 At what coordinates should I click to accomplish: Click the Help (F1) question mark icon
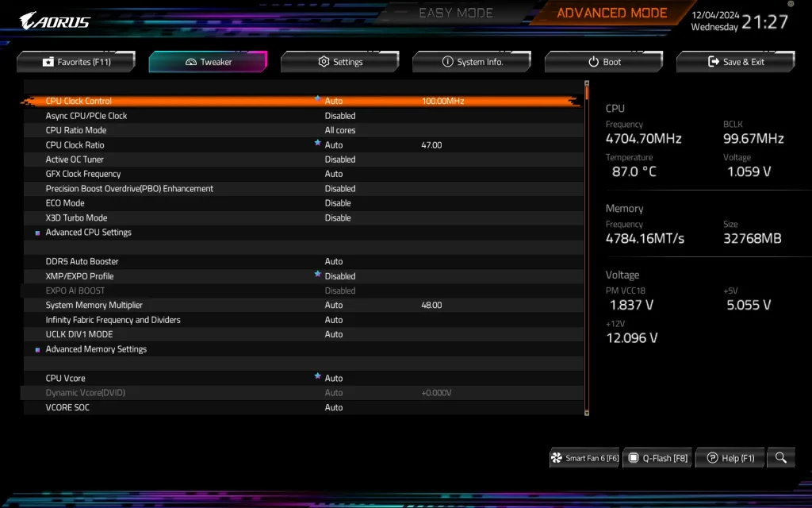(x=711, y=457)
